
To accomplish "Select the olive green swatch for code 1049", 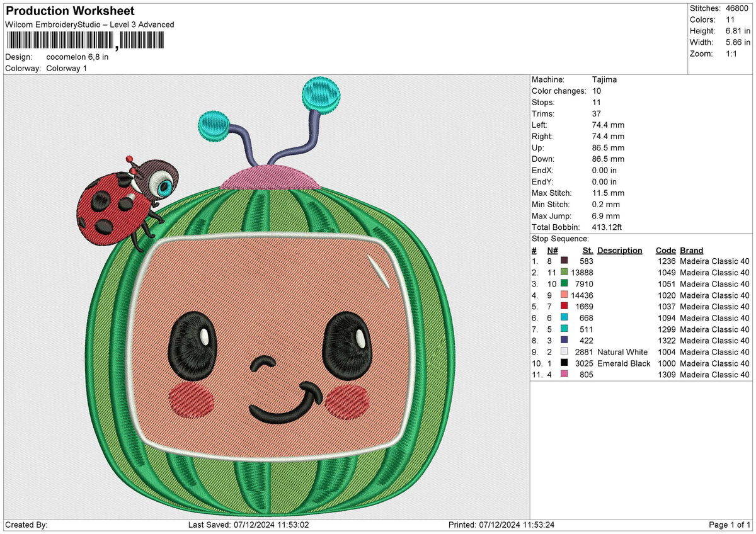I will (564, 271).
